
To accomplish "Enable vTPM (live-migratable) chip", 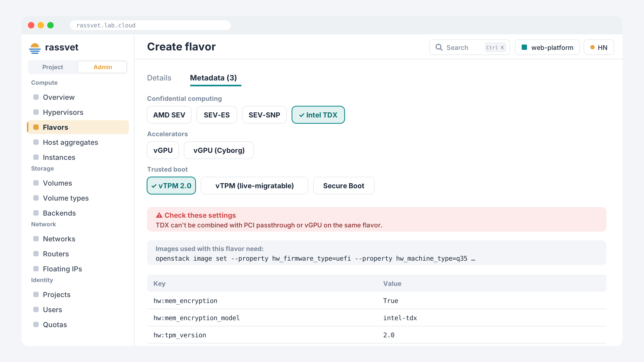I will [x=254, y=186].
